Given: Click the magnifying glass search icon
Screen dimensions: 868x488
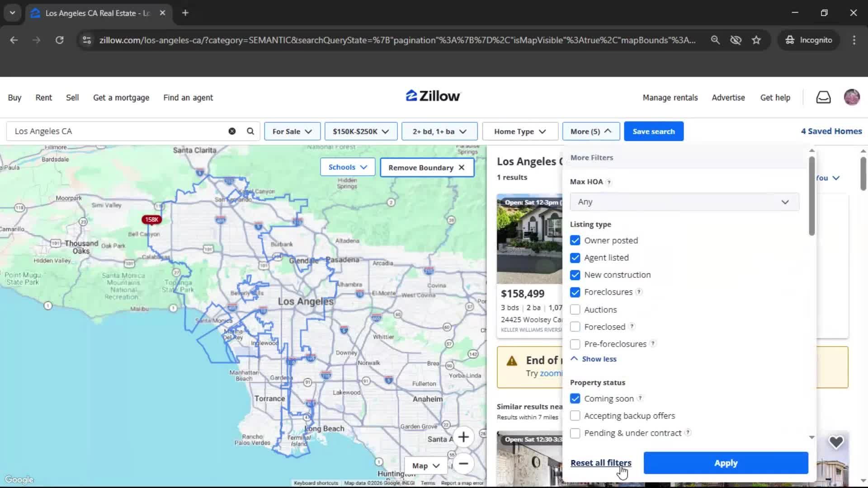Looking at the screenshot, I should coord(250,131).
